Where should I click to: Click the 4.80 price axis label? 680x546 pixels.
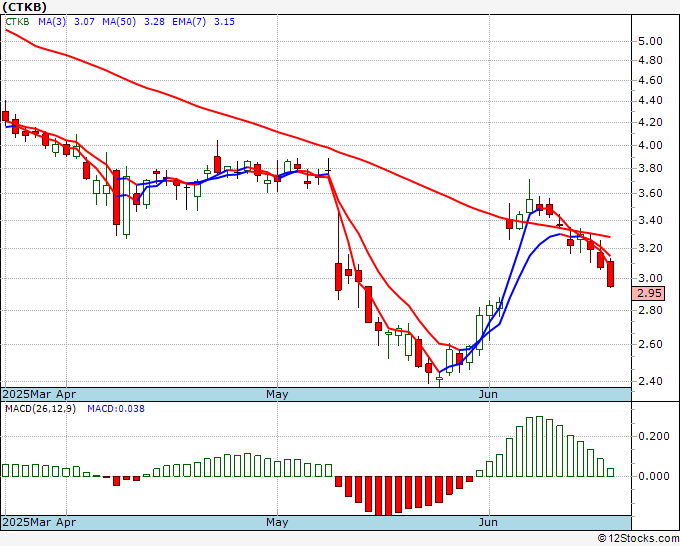(x=650, y=60)
